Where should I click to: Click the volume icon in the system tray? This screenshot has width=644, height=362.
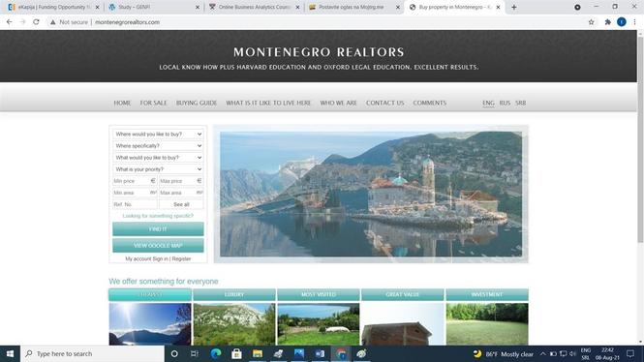[572, 354]
